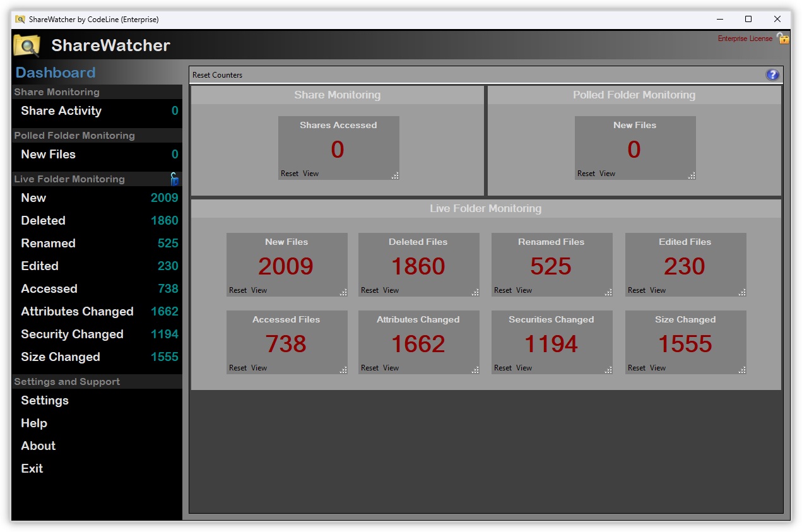The width and height of the screenshot is (802, 532).
Task: Open help via the blue question mark icon
Action: click(772, 74)
